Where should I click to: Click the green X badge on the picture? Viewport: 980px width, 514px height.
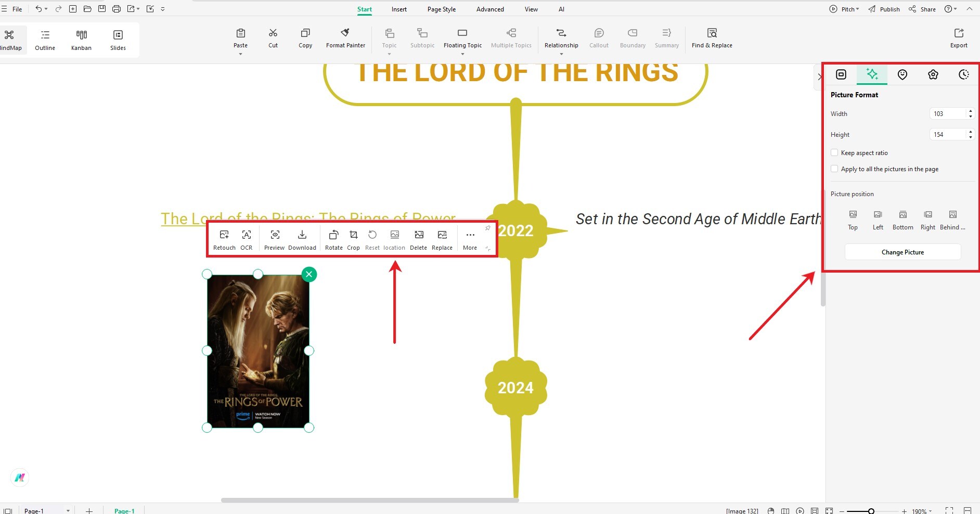pos(309,274)
